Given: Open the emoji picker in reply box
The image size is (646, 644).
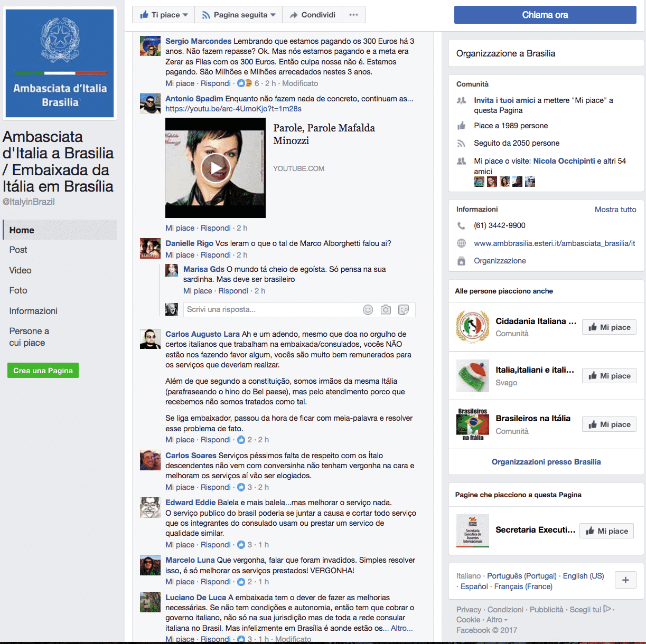Looking at the screenshot, I should (x=368, y=310).
